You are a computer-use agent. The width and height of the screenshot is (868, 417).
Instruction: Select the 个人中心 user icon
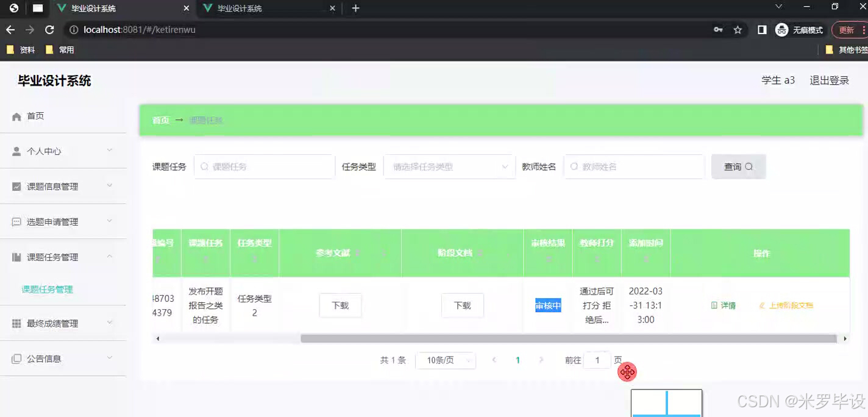coord(16,151)
